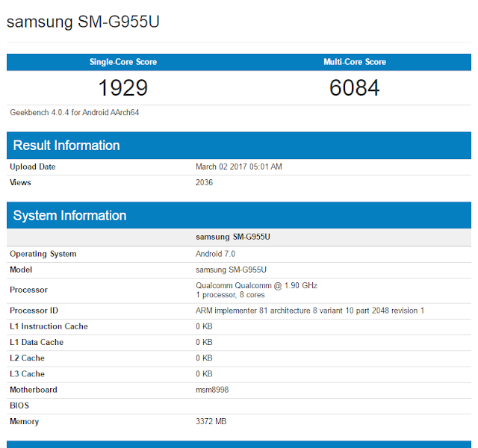478x448 pixels.
Task: Click the Processor ID ARM implementer value
Action: tap(310, 311)
